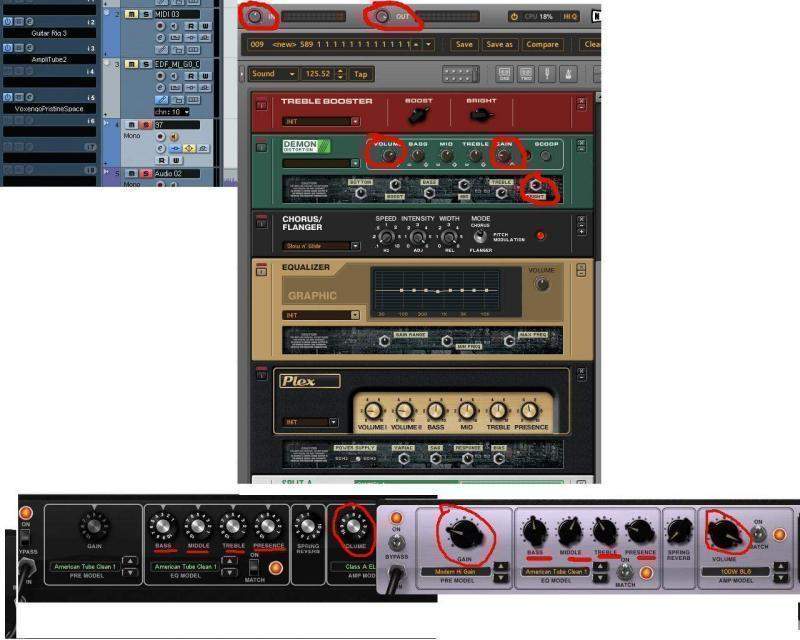The width and height of the screenshot is (800, 640).
Task: Click the Equalizer graphic display
Action: coord(438,291)
